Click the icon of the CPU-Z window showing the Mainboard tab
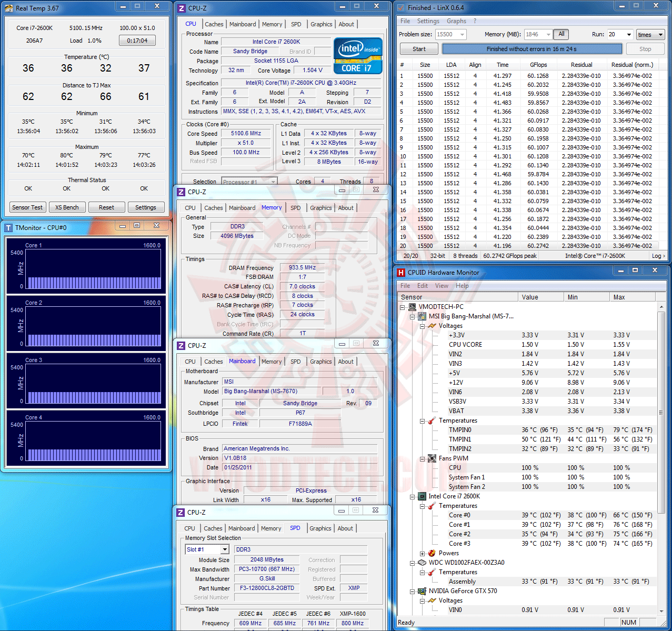The height and width of the screenshot is (631, 672). pos(181,345)
